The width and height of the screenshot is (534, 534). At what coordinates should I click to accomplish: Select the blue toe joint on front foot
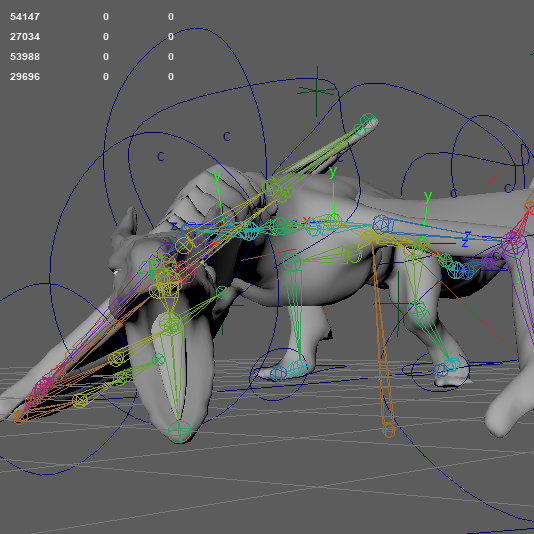(278, 374)
